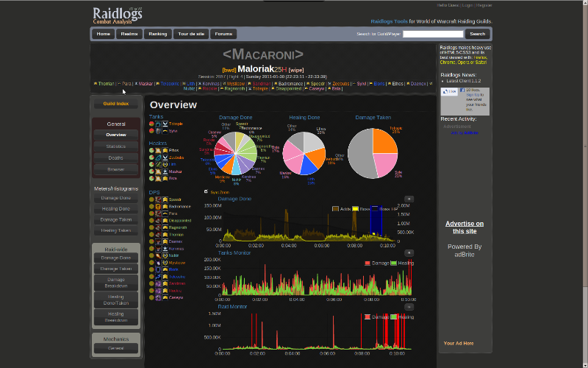The height and width of the screenshot is (368, 588).
Task: Click the Facebook Like button icon
Action: point(449,91)
